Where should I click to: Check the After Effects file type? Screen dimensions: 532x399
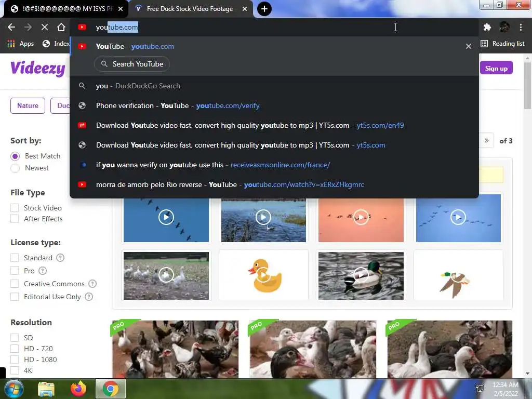click(15, 219)
